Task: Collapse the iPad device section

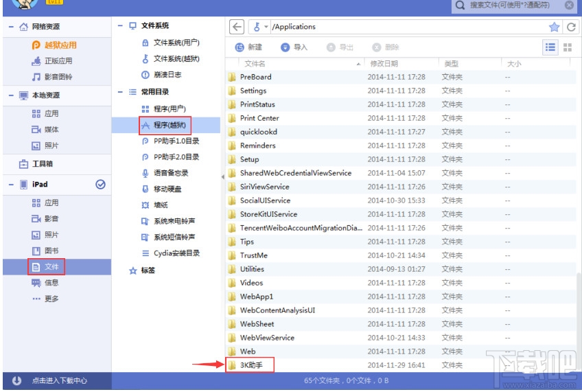Action: 11,185
